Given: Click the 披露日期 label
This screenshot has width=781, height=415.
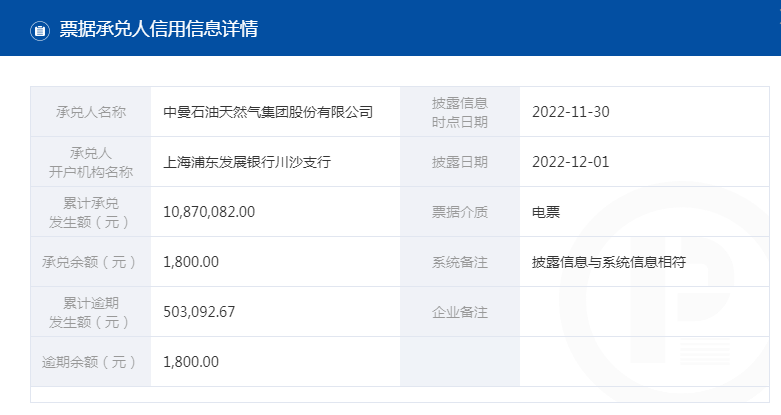Looking at the screenshot, I should (460, 162).
